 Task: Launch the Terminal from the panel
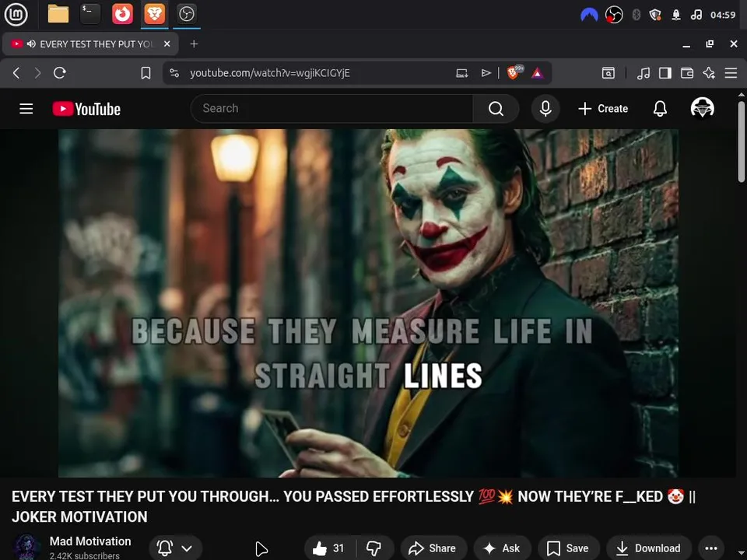[90, 14]
